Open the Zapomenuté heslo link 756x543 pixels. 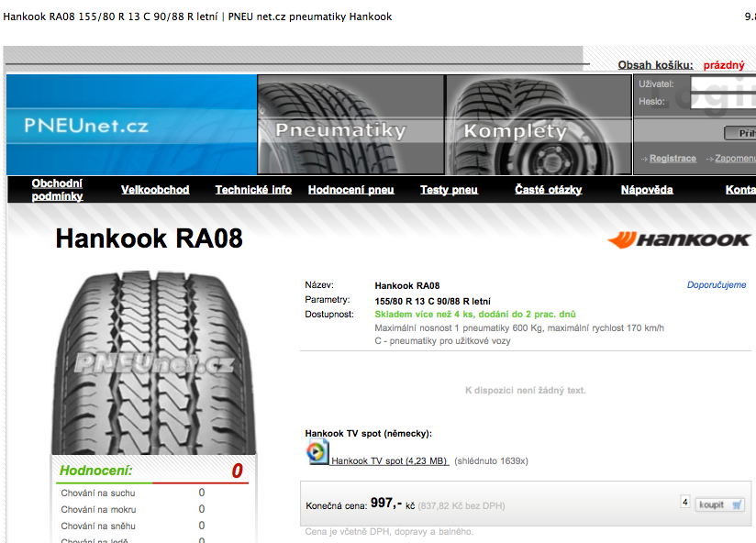735,159
